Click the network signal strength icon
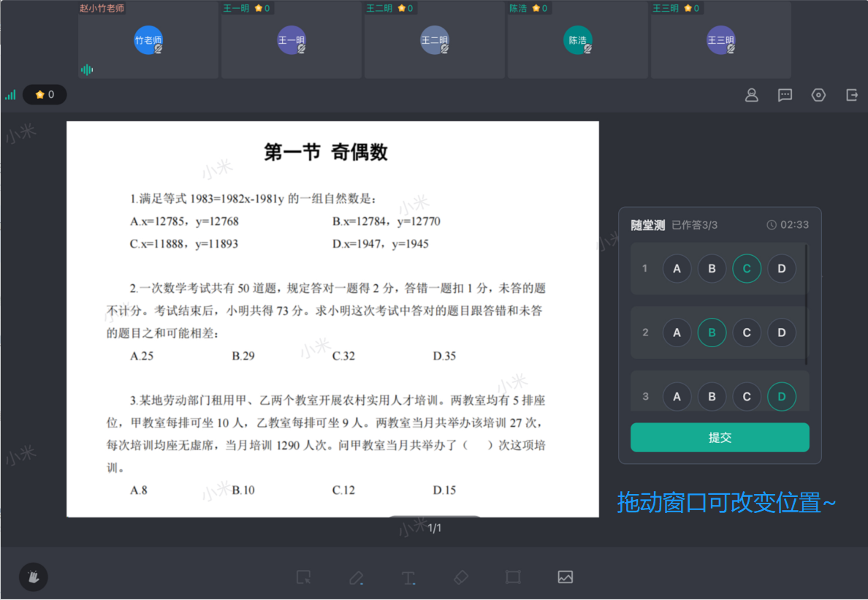The image size is (868, 600). coord(10,95)
